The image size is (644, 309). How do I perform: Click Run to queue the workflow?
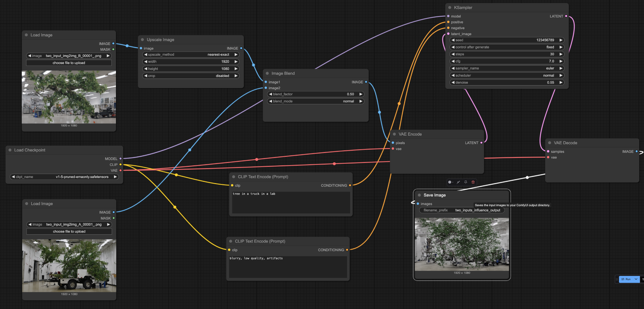click(626, 279)
